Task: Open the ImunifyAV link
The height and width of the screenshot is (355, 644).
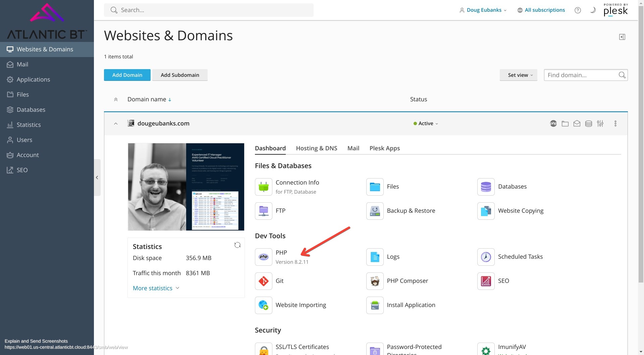Action: coord(512,347)
